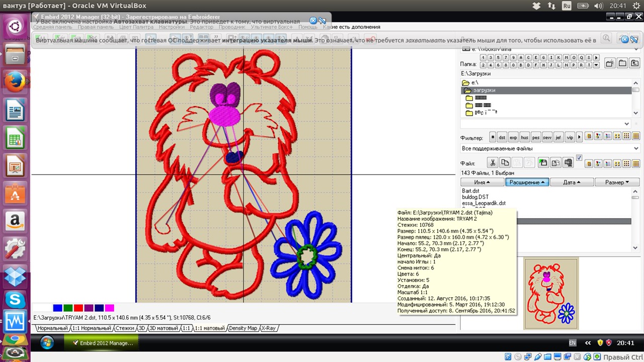Show more folder shortcuts with right arrow
Viewport: 644px width, 362px height.
tap(596, 57)
